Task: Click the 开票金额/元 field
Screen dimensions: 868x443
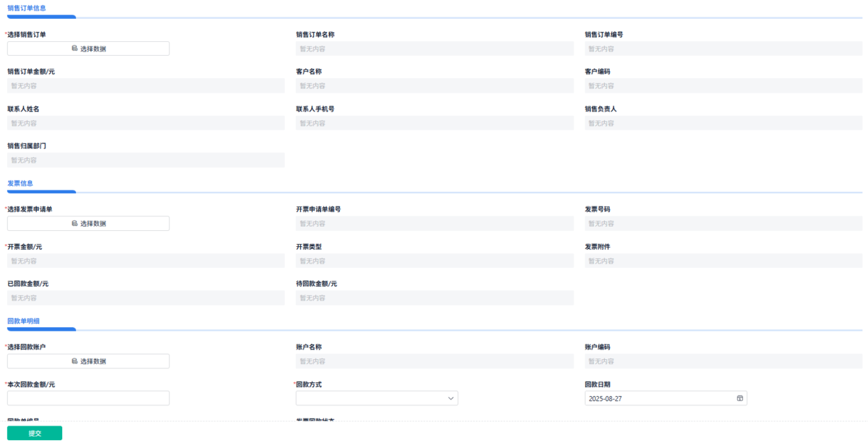Action: (146, 261)
